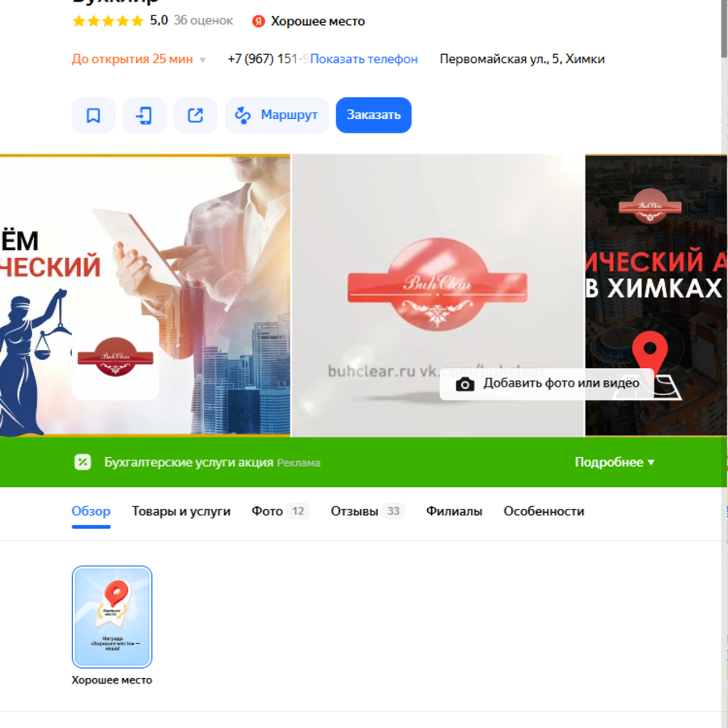Click the five-star rating
The width and height of the screenshot is (728, 728).
pos(108,21)
